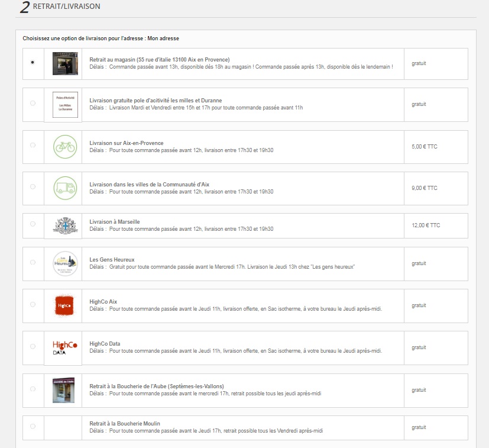
Task: Click the '5,00 € TTC' price
Action: [x=424, y=147]
